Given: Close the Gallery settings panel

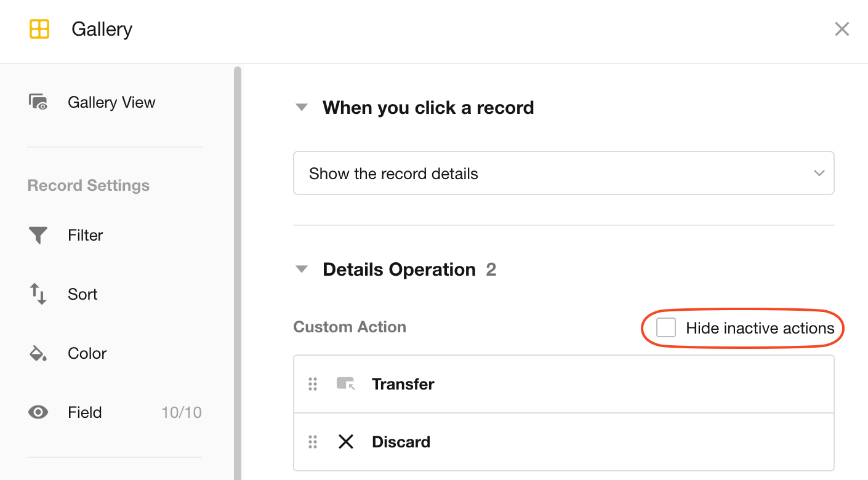Looking at the screenshot, I should click(842, 29).
